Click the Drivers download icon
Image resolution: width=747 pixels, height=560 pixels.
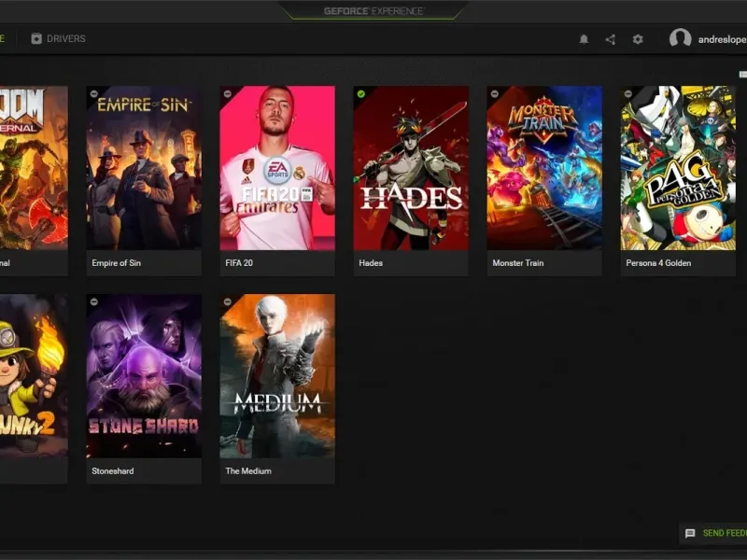pyautogui.click(x=36, y=38)
